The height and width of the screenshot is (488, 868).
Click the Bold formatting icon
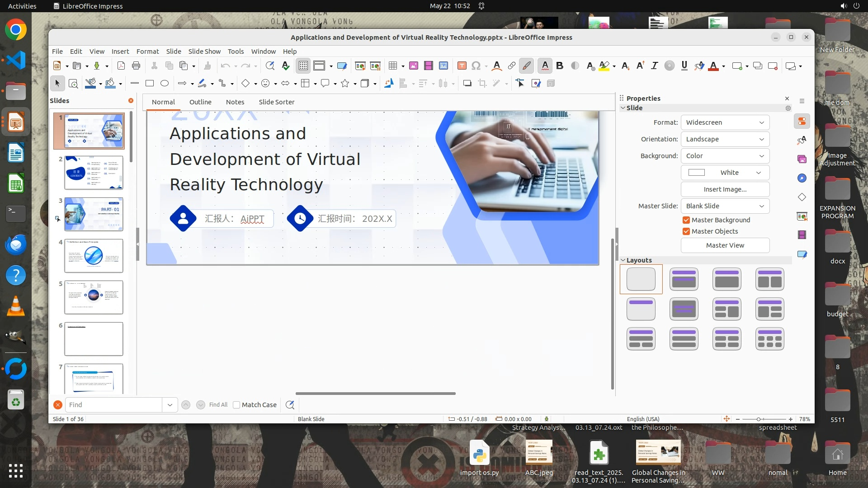(x=560, y=66)
